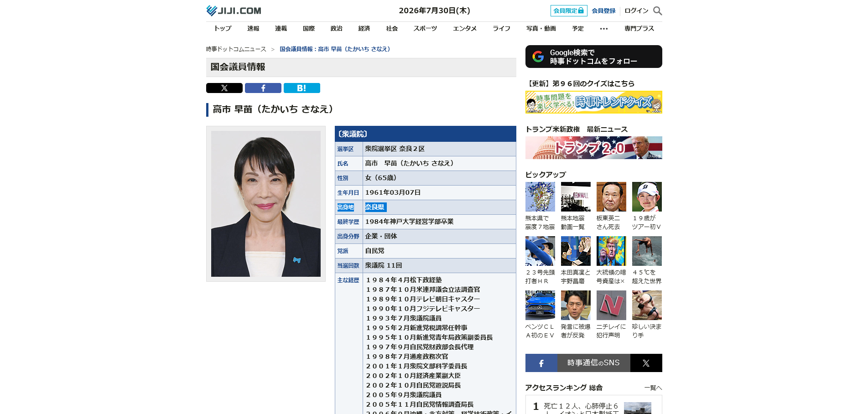
Task: Go to 速報 section
Action: [253, 28]
